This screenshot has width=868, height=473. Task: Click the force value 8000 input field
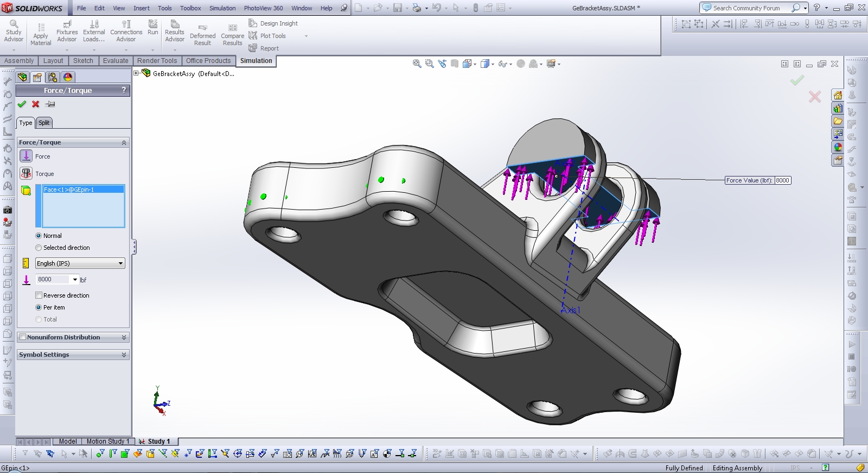click(53, 279)
